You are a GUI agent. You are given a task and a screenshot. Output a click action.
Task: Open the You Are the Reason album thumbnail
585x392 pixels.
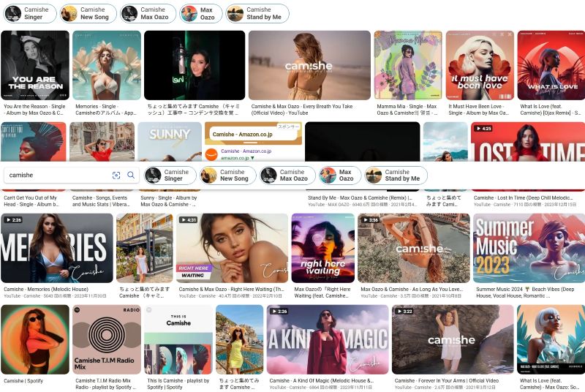coord(35,64)
